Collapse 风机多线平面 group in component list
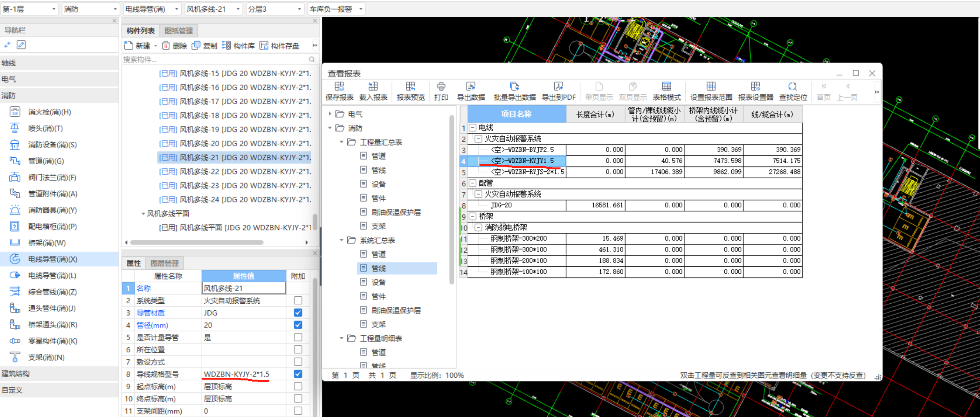 pyautogui.click(x=143, y=214)
